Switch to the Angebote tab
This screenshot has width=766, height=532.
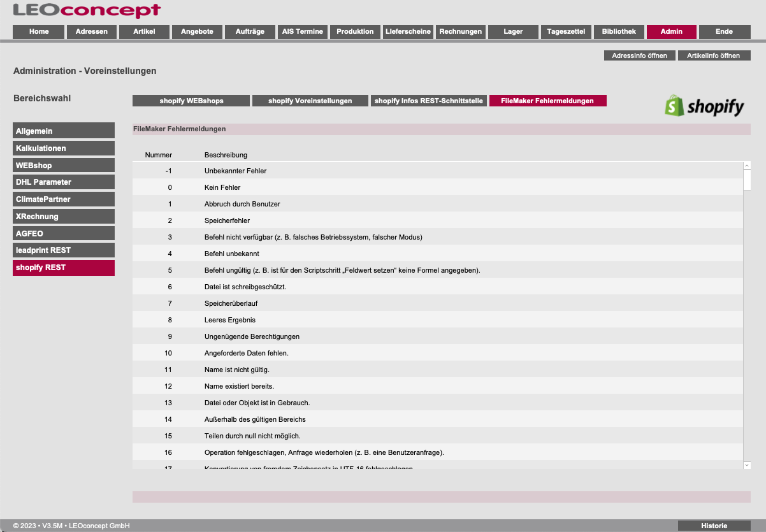click(x=197, y=31)
